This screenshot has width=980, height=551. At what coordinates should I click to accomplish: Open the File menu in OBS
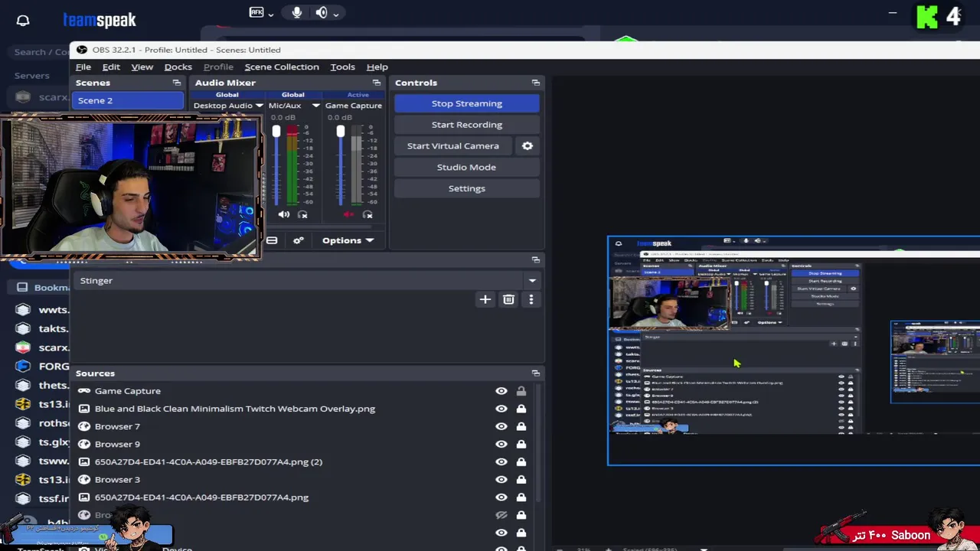click(x=83, y=67)
